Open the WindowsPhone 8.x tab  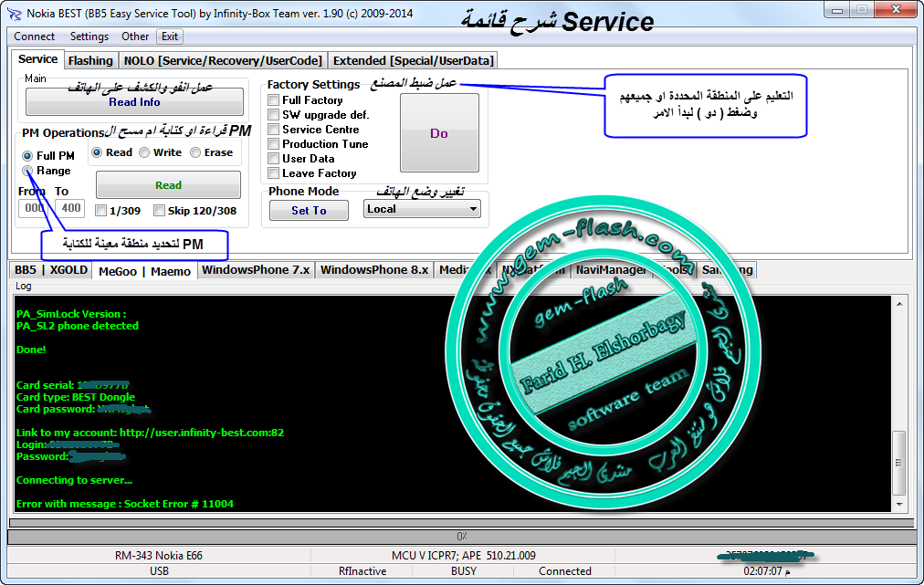(x=374, y=270)
